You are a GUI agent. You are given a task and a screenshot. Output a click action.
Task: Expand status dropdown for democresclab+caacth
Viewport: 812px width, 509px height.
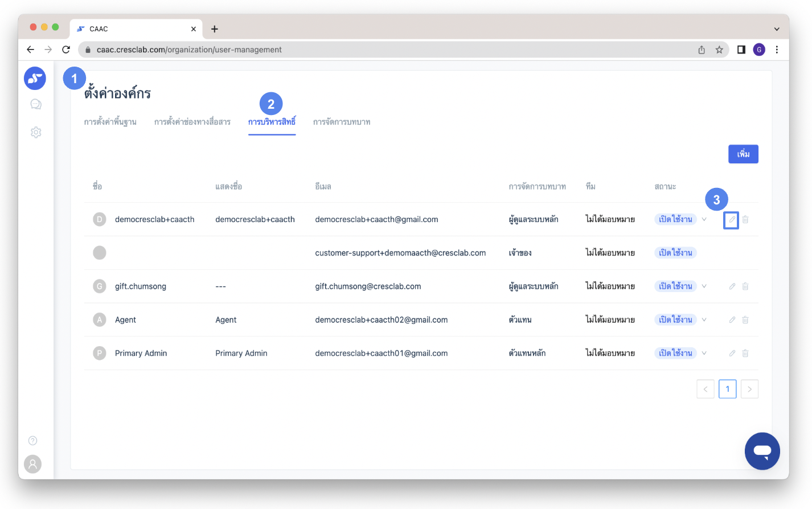coord(704,220)
